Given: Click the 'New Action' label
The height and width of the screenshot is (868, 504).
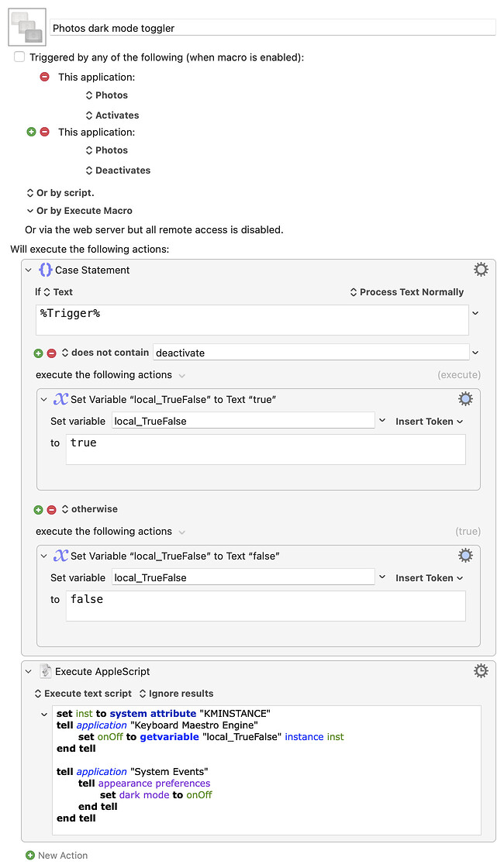Looking at the screenshot, I should click(63, 856).
